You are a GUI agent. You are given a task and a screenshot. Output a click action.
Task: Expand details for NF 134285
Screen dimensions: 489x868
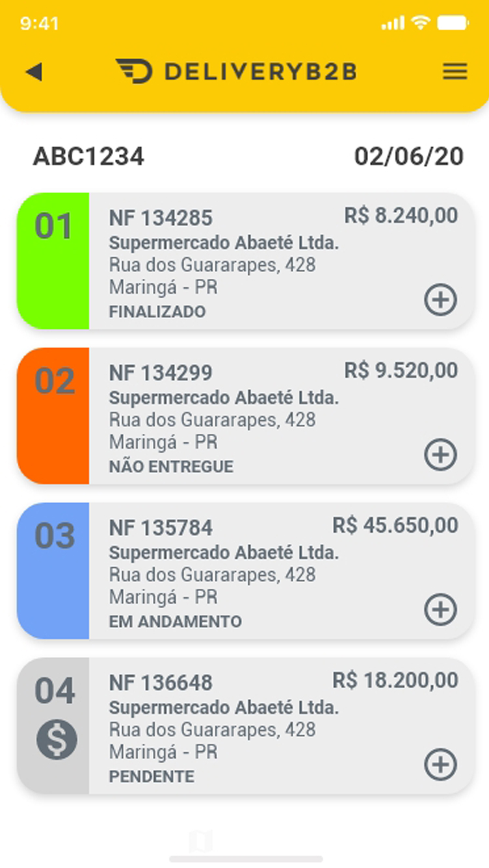click(x=441, y=300)
